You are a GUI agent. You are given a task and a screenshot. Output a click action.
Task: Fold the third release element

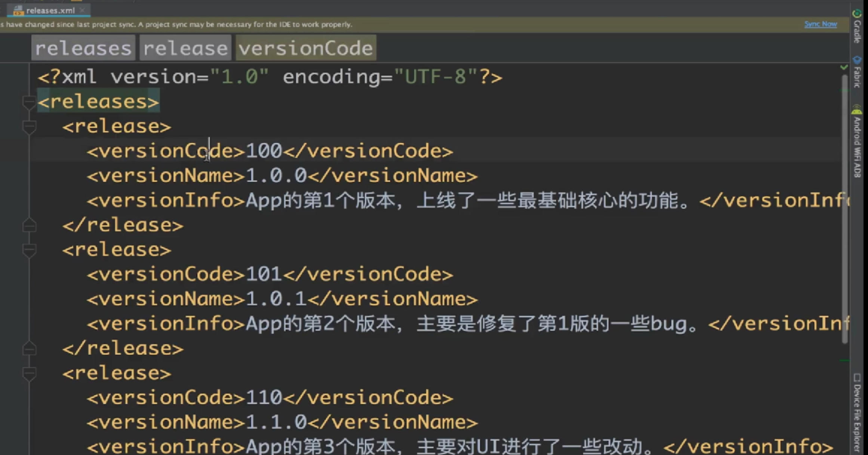point(29,373)
